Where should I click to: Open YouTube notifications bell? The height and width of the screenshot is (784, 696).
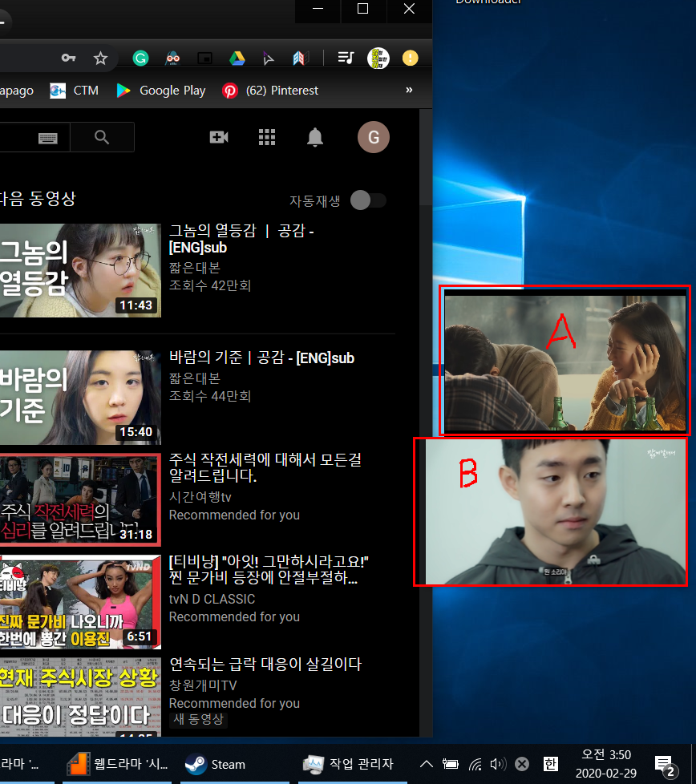315,137
